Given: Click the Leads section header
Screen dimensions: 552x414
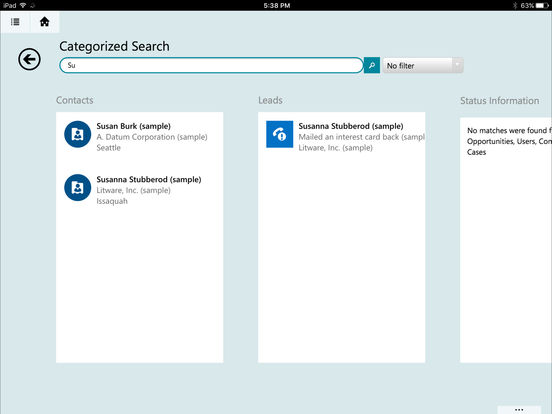Looking at the screenshot, I should (270, 100).
